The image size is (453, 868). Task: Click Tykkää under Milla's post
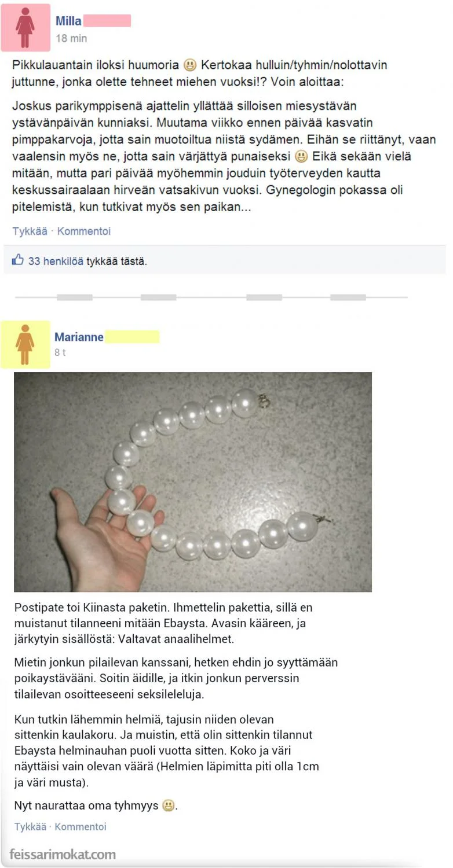click(30, 231)
